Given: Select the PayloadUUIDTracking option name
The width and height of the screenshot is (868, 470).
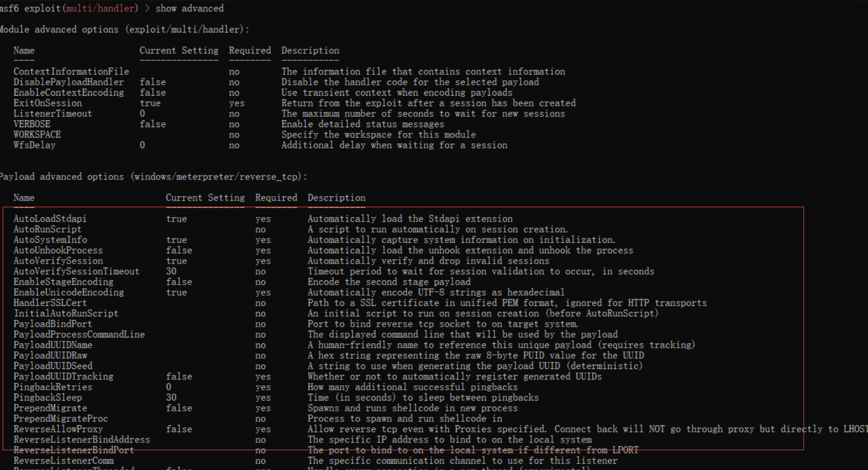Looking at the screenshot, I should (x=63, y=376).
